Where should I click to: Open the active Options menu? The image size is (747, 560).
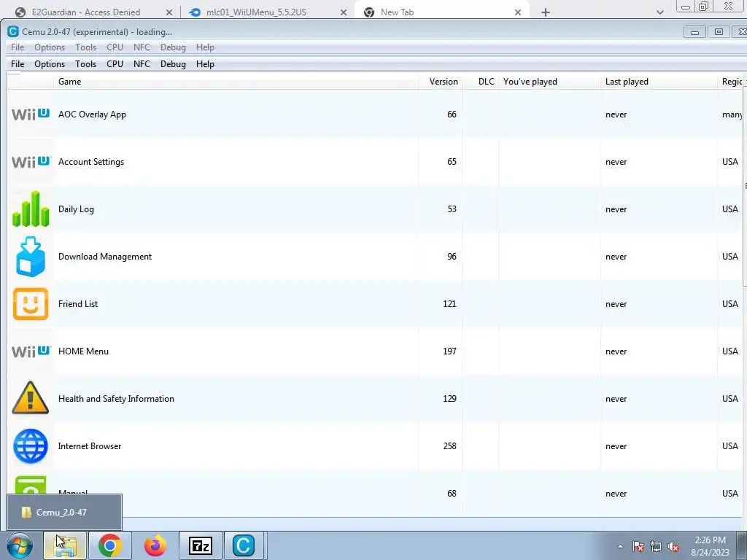pyautogui.click(x=50, y=64)
